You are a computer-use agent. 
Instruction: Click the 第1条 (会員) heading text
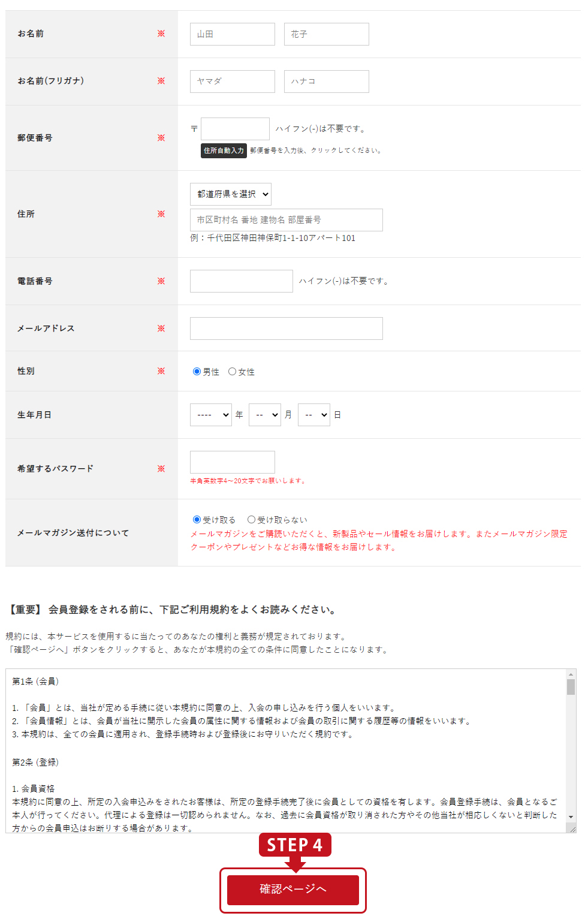click(x=35, y=682)
